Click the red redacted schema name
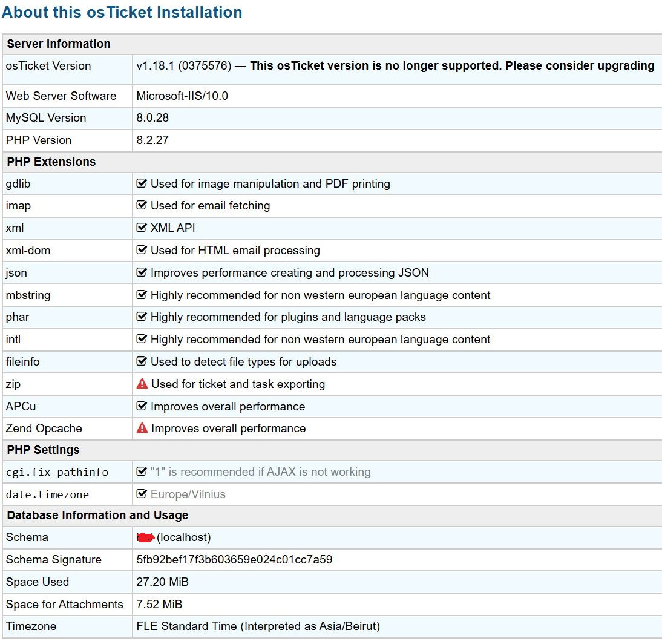 coord(145,537)
